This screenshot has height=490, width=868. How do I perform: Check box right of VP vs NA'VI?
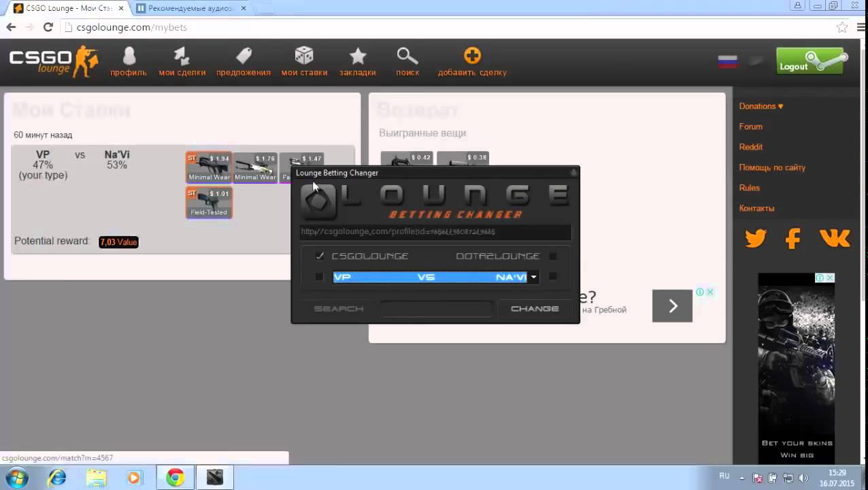click(x=553, y=276)
